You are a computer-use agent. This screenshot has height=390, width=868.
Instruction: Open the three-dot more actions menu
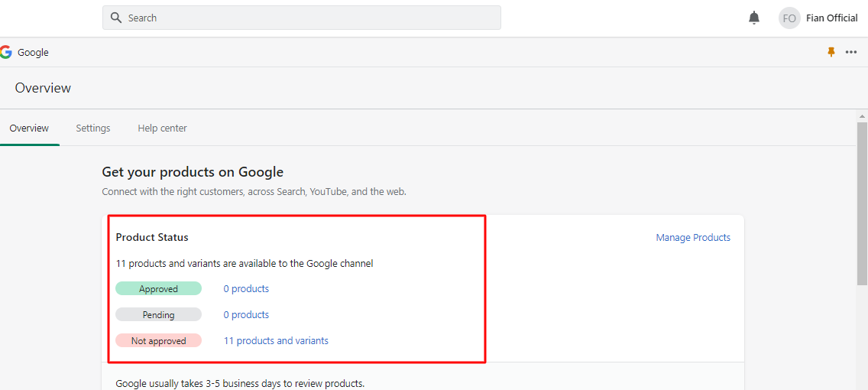point(851,52)
